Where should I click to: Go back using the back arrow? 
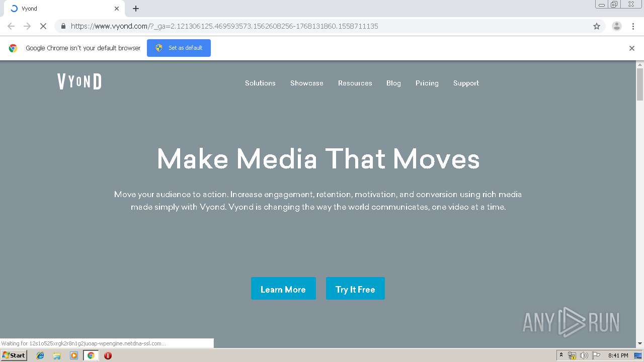tap(11, 26)
